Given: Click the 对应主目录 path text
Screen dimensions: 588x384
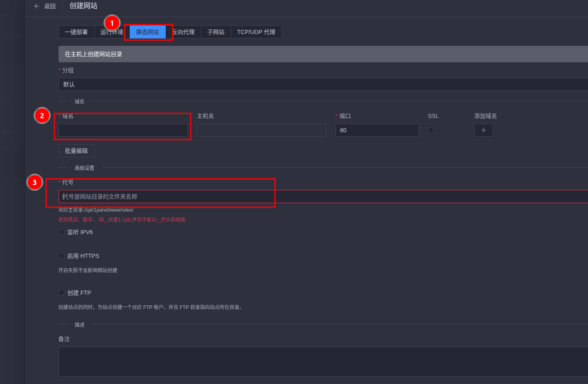Looking at the screenshot, I should point(96,210).
